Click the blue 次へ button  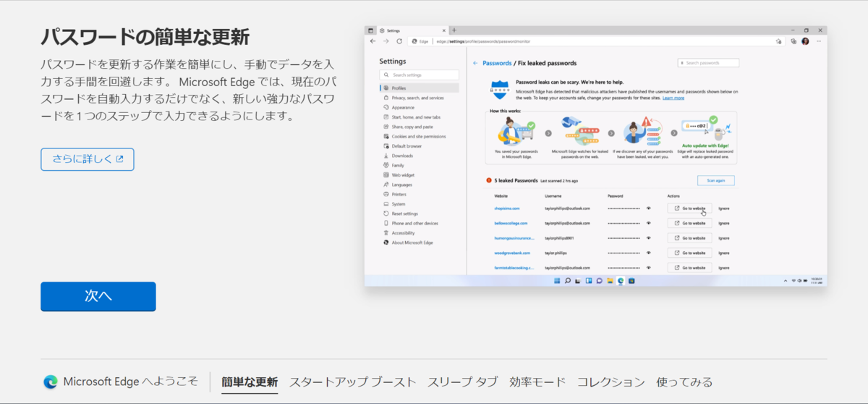pos(98,296)
